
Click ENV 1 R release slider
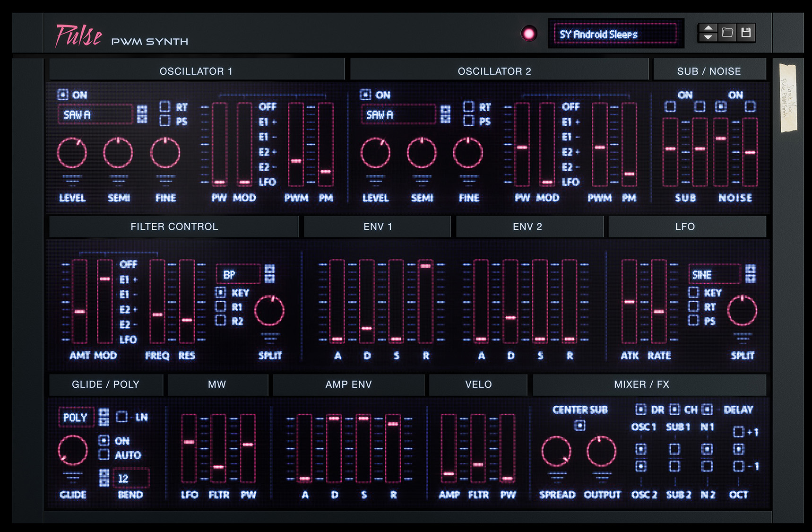coord(425,301)
